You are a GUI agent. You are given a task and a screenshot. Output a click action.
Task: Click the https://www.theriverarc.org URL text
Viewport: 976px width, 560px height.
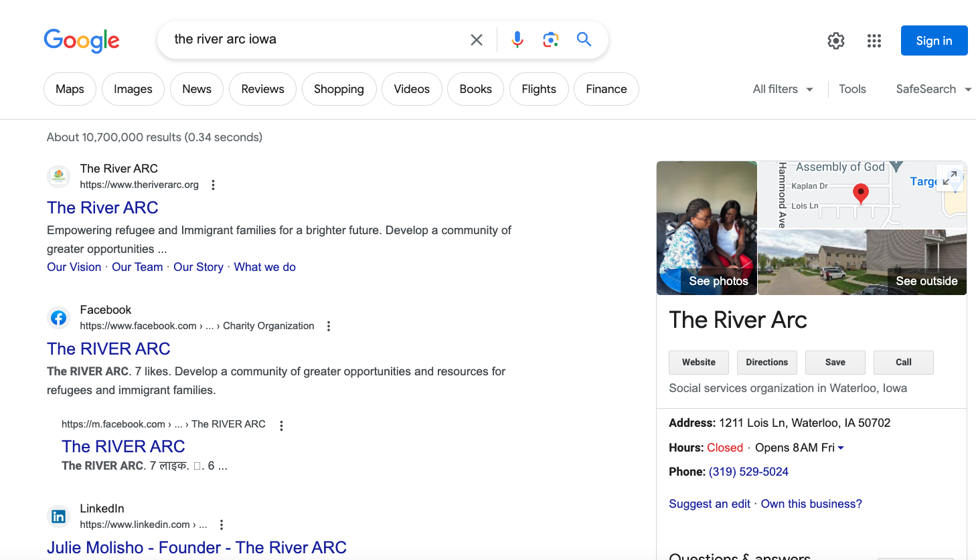pos(139,185)
